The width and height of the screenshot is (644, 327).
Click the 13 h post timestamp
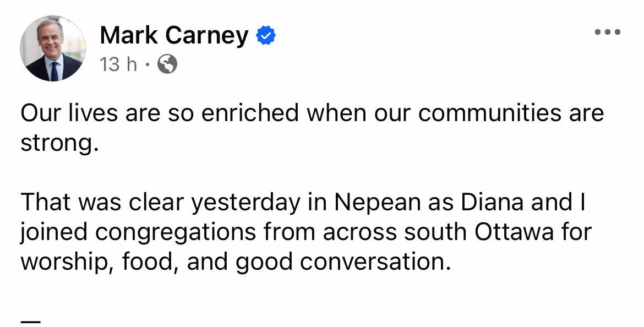[118, 64]
